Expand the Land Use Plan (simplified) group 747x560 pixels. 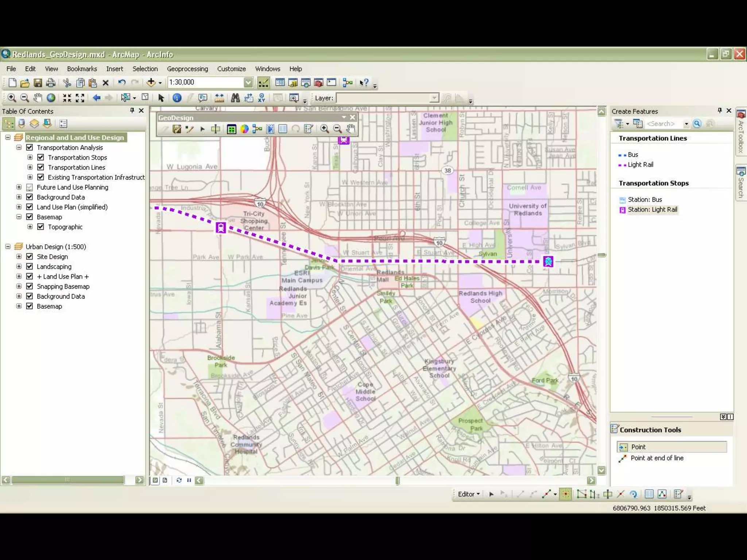click(19, 207)
